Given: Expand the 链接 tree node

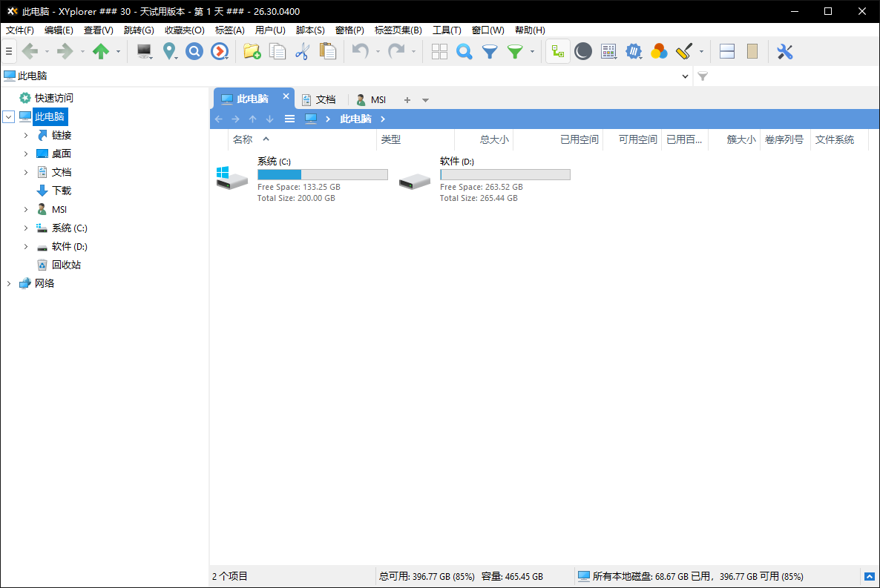Looking at the screenshot, I should tap(26, 135).
